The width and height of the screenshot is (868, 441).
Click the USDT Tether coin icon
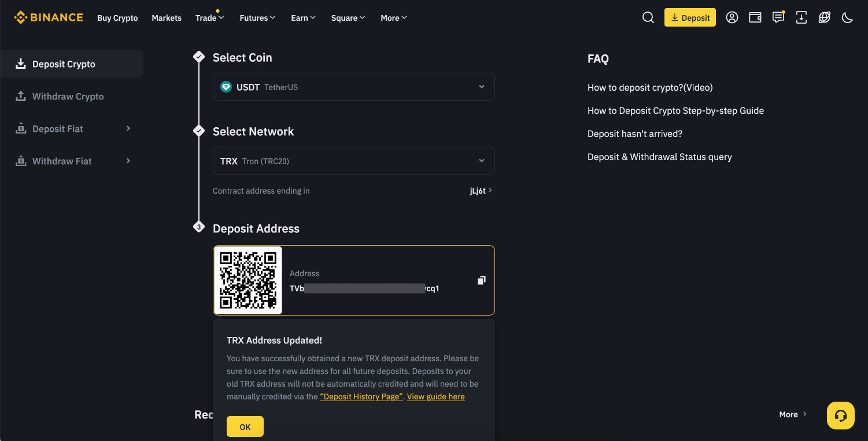226,87
